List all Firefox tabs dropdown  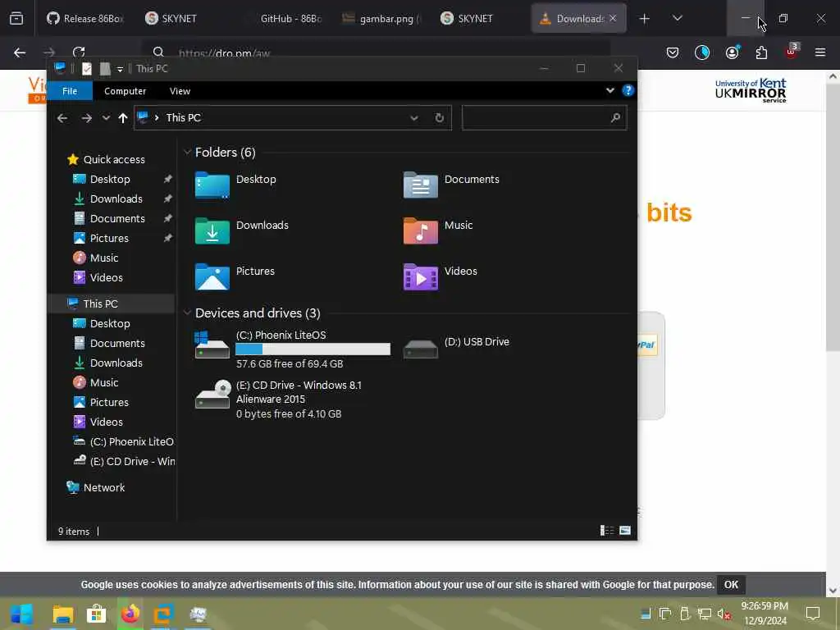(677, 18)
